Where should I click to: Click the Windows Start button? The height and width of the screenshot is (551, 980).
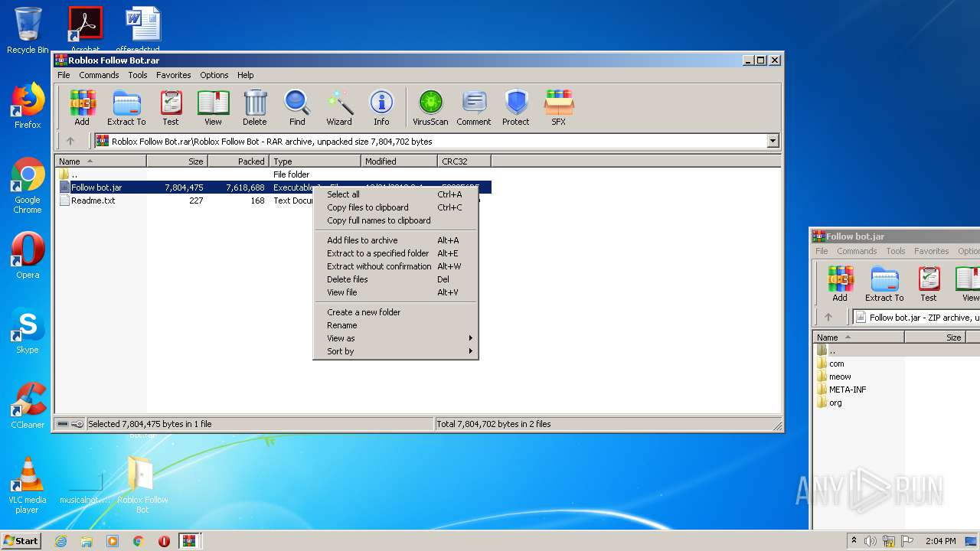[x=21, y=540]
